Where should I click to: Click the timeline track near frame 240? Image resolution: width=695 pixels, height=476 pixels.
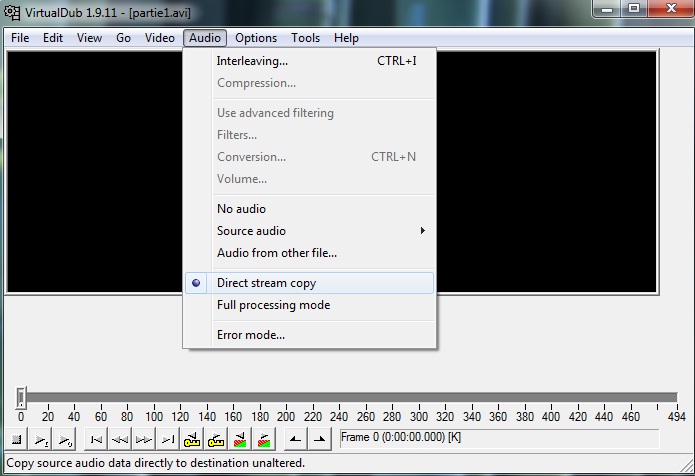pyautogui.click(x=339, y=397)
